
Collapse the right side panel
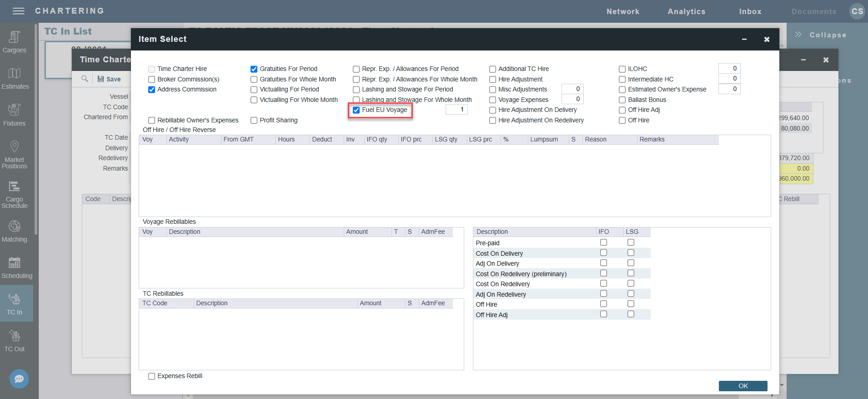821,35
